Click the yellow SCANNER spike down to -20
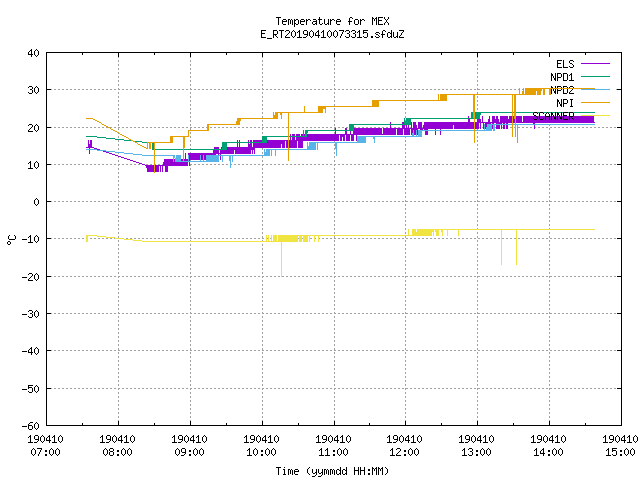 coord(282,259)
